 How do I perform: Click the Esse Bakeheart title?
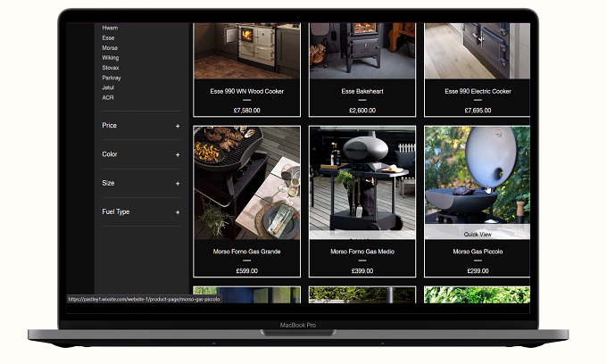362,91
